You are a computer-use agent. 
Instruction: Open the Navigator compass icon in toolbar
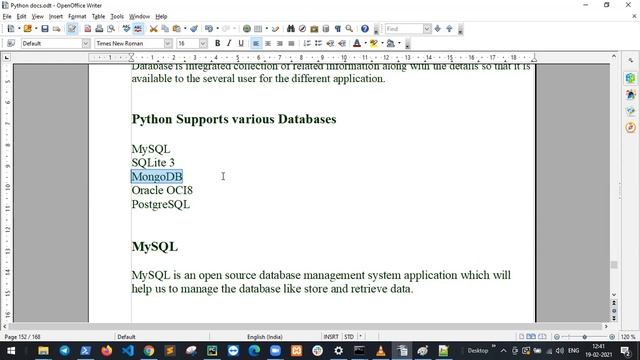point(302,29)
